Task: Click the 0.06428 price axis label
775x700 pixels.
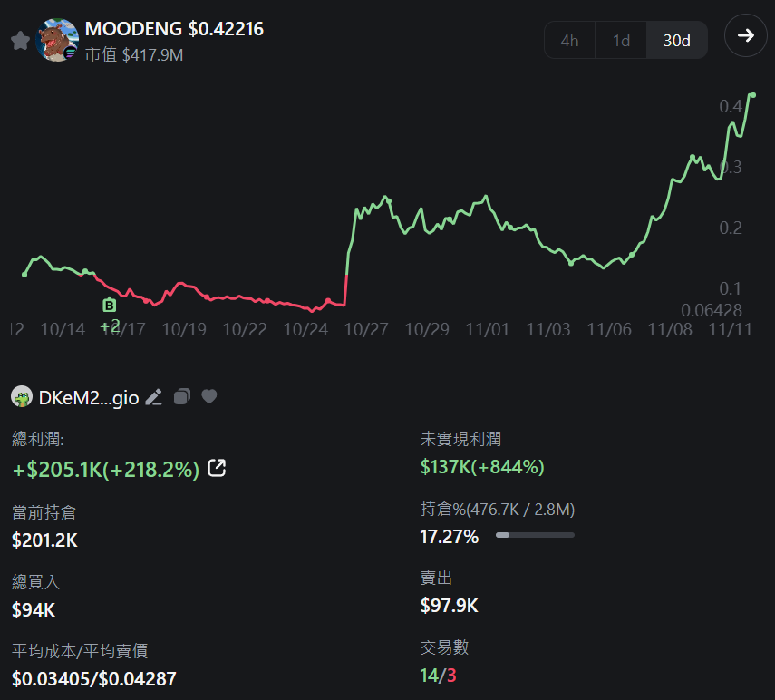Action: click(x=712, y=310)
